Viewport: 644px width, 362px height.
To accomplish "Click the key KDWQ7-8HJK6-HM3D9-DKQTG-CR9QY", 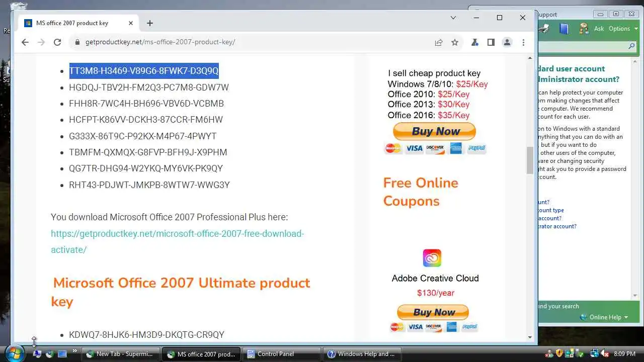I will pos(146,335).
